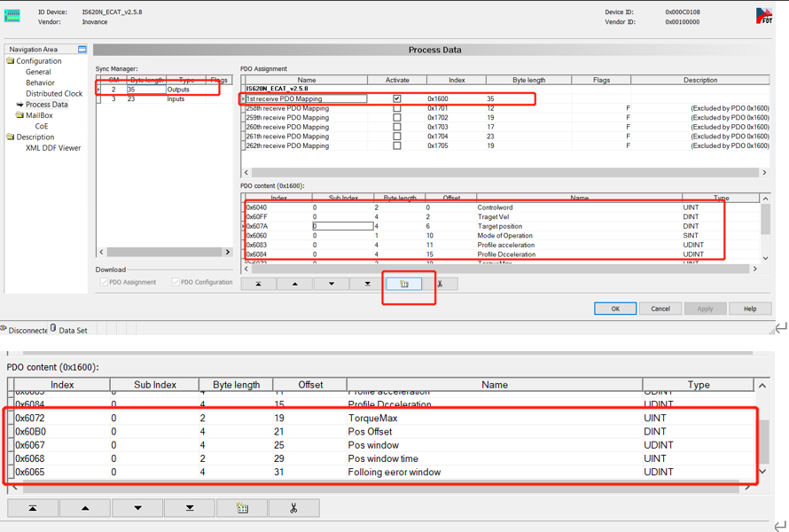Click the add PDO entry icon button
Image resolution: width=789 pixels, height=532 pixels.
click(x=404, y=284)
